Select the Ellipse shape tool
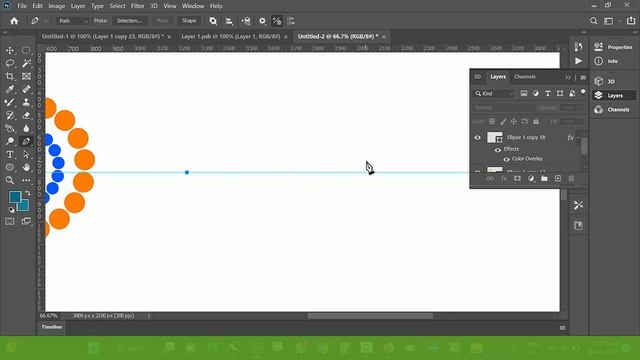This screenshot has height=360, width=640. (10, 167)
